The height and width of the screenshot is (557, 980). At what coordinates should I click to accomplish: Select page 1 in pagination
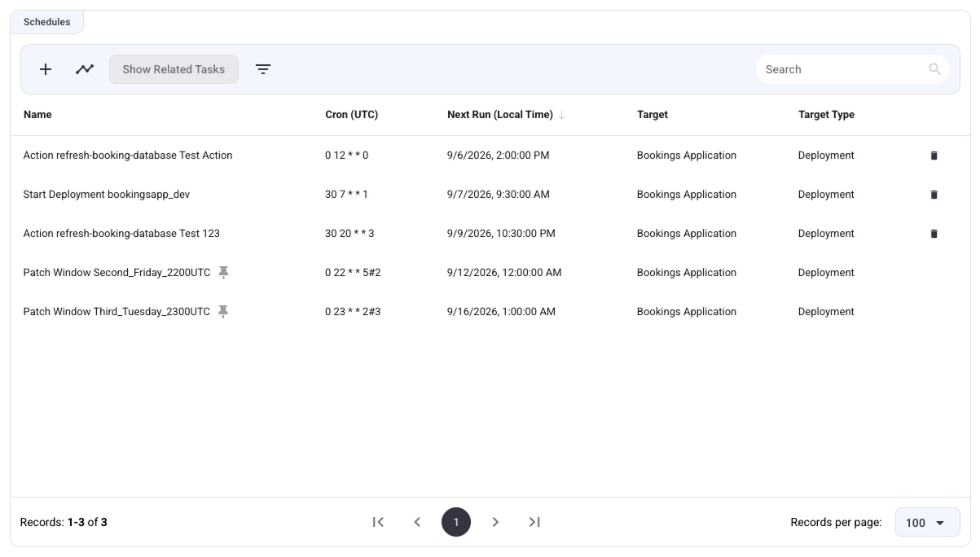(456, 522)
